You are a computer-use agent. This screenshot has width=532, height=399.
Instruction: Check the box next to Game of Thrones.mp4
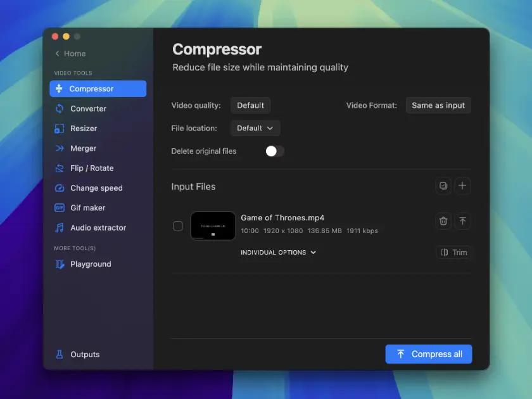point(178,226)
